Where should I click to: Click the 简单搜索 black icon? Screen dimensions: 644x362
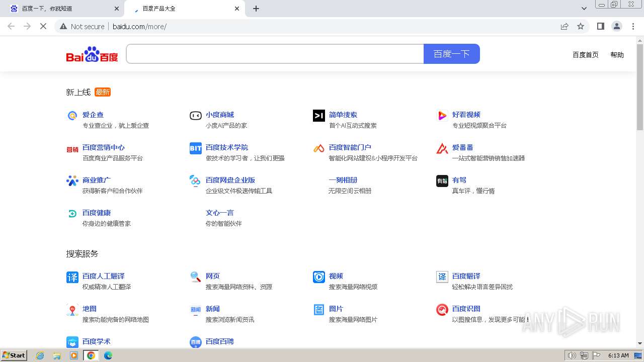click(319, 116)
